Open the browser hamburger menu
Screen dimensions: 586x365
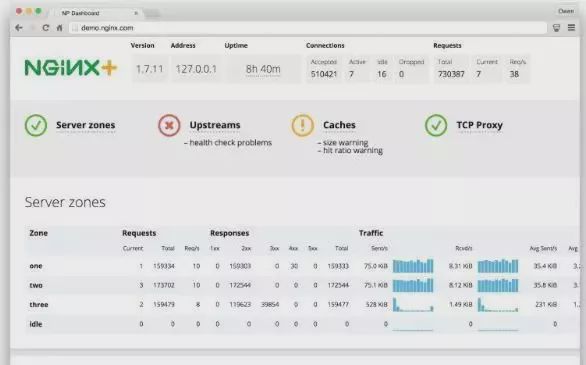pyautogui.click(x=571, y=28)
